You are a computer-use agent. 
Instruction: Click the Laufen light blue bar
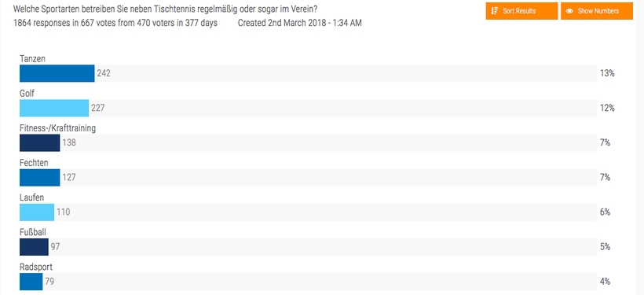37,212
